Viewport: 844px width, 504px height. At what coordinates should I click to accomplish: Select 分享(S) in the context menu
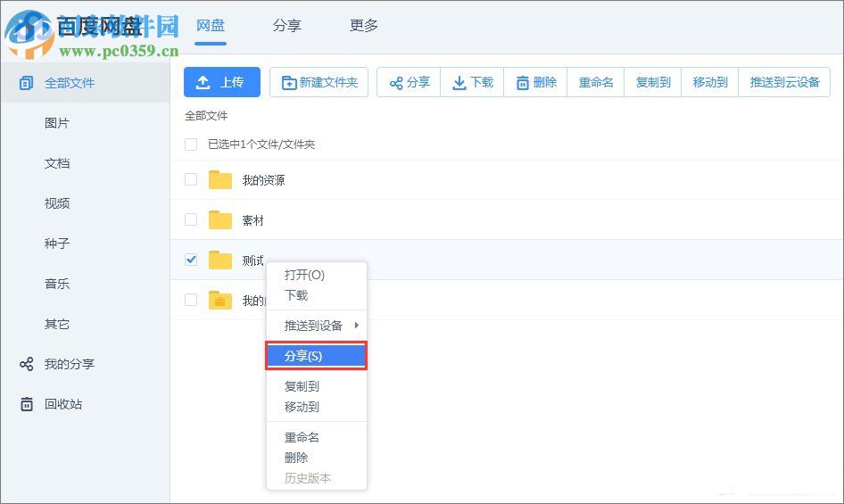tap(317, 356)
